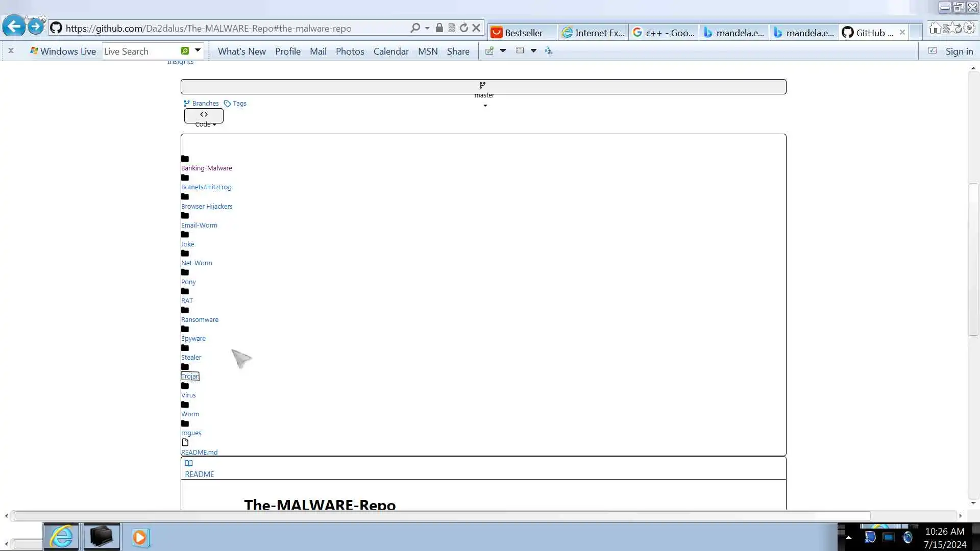Open the Trojan folder link
Viewport: 980px width, 551px height.
[190, 377]
